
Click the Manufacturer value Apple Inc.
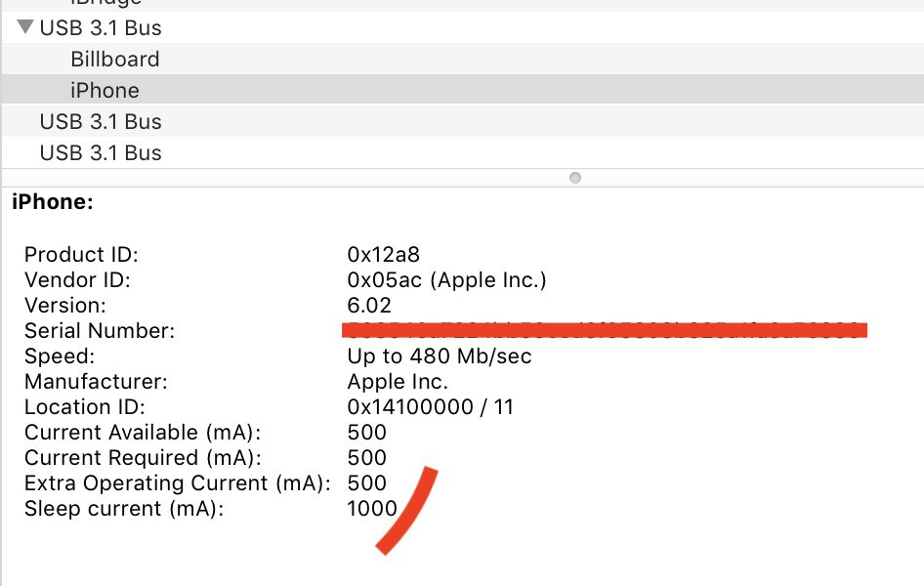click(405, 381)
